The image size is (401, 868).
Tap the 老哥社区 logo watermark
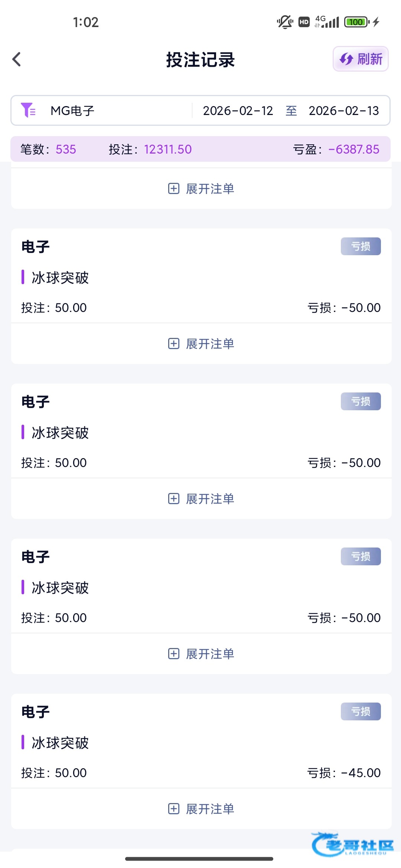coord(353,845)
